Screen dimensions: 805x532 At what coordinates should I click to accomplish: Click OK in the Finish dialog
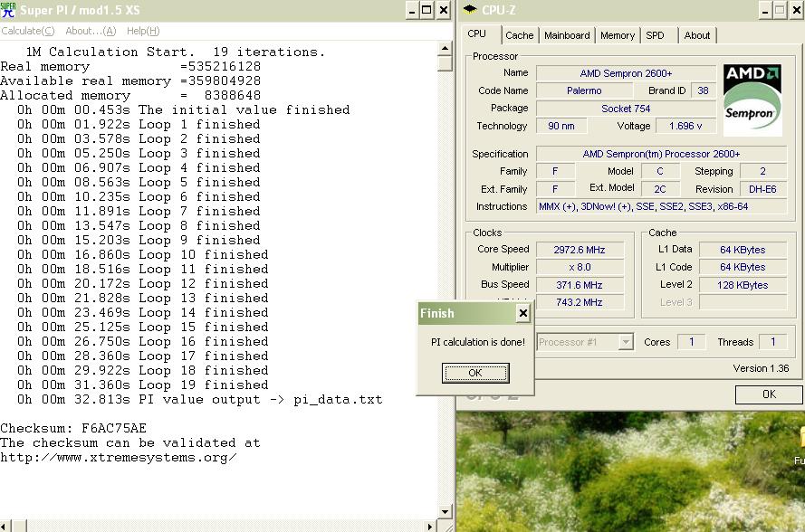pos(475,373)
